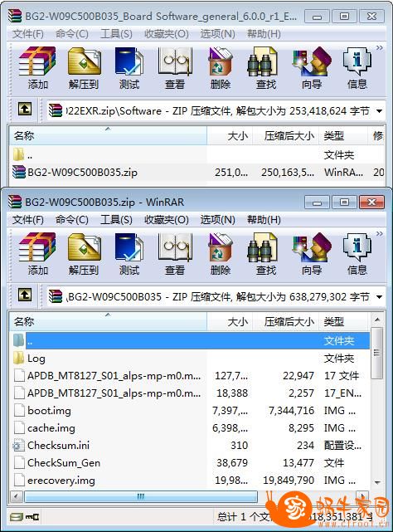Viewport: 393px width, 532px height.
Task: Open 文件(F) menu in top window
Action: (28, 34)
